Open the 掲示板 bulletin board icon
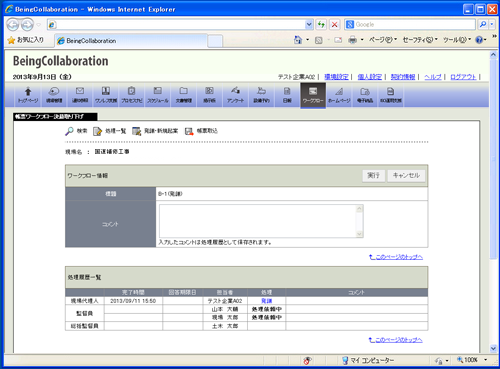 [x=209, y=95]
